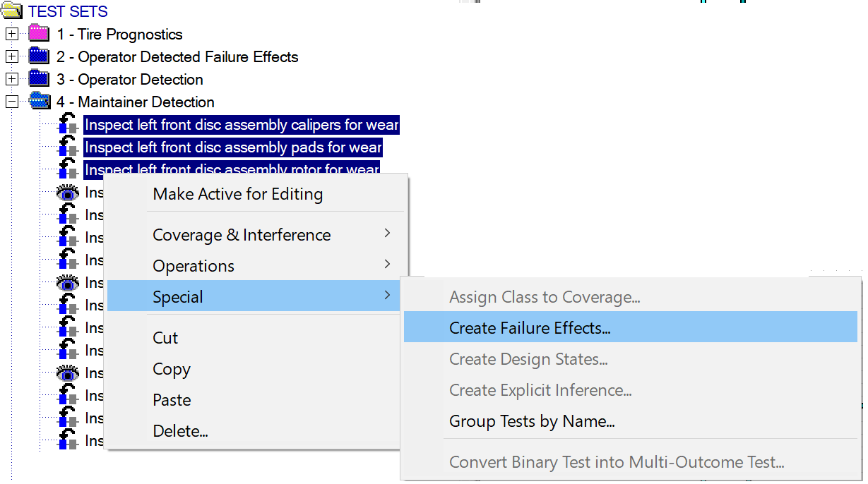Select Group Tests by Name...
Screen dimensions: 868x484
click(x=631, y=421)
